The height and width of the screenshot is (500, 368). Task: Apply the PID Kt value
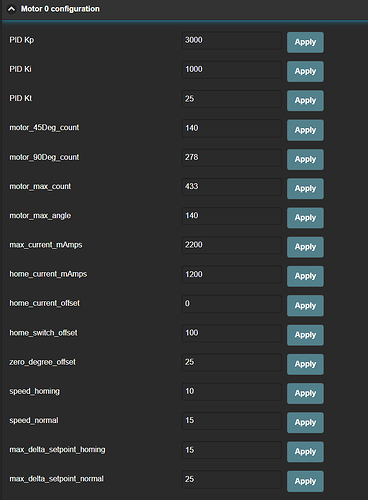click(x=305, y=101)
